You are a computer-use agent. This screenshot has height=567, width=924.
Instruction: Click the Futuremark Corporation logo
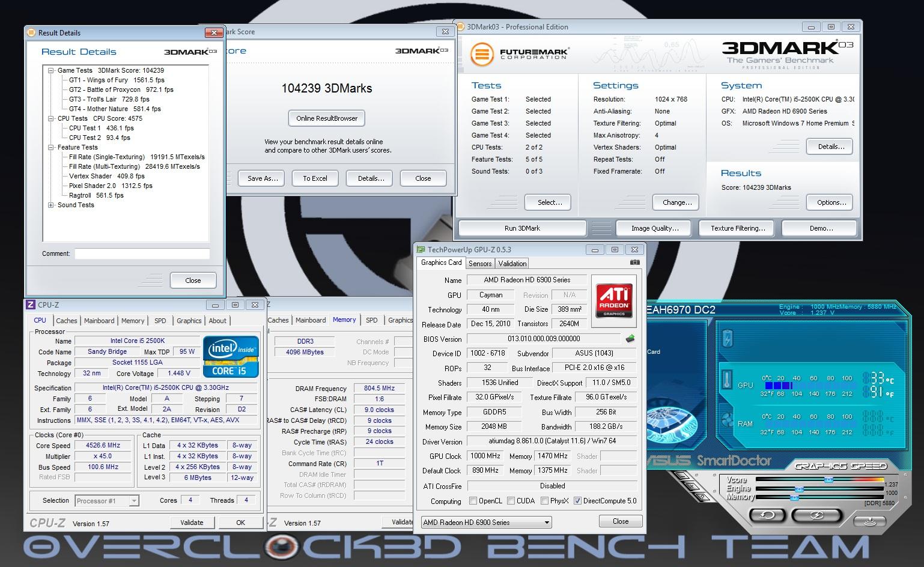tap(519, 54)
